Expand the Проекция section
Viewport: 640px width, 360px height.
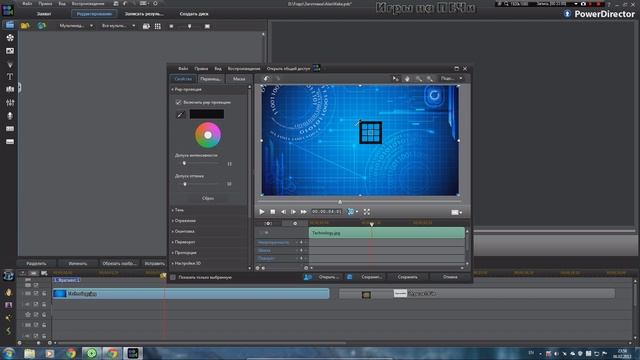[x=173, y=252]
